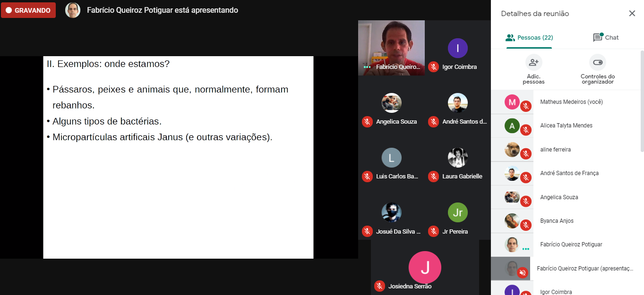
Task: Switch to the Chat tab
Action: [x=606, y=37]
